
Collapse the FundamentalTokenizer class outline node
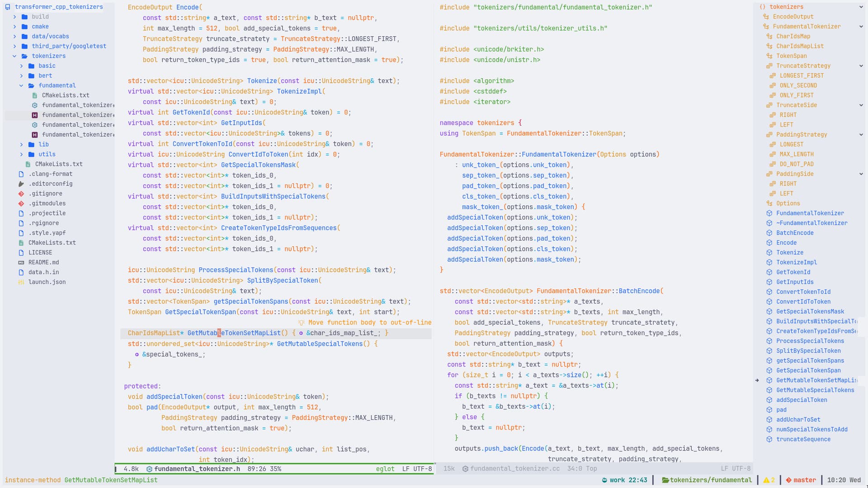pos(861,27)
